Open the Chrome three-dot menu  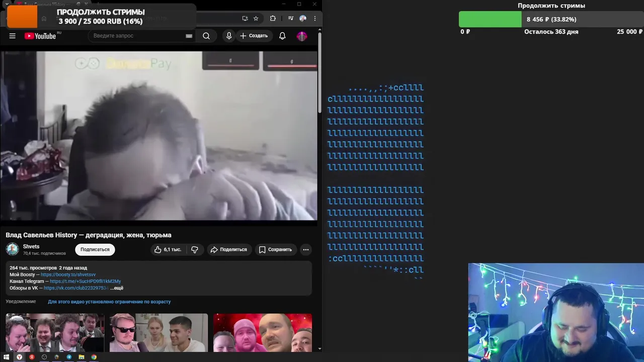click(x=315, y=19)
